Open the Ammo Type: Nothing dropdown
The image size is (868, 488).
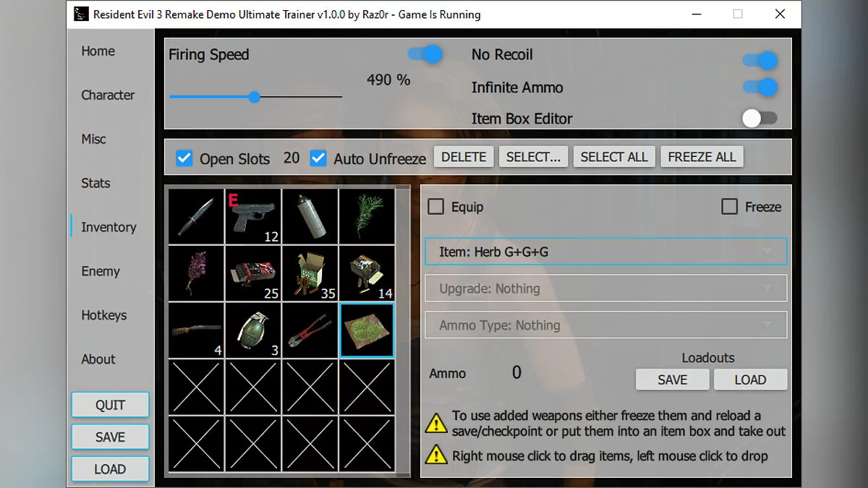tap(605, 325)
